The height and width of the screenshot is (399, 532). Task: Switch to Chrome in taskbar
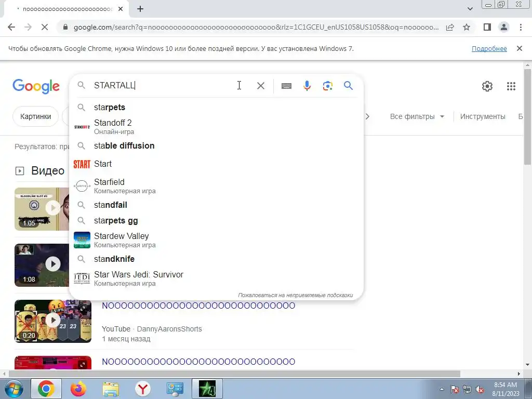(46, 389)
